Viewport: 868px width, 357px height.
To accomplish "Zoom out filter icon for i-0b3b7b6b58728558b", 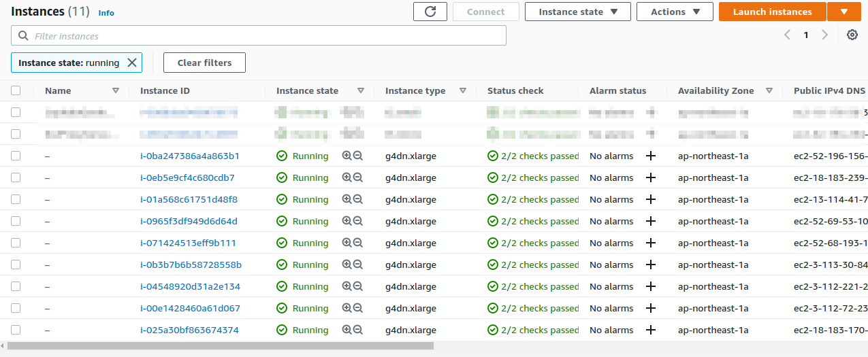I will pos(358,265).
